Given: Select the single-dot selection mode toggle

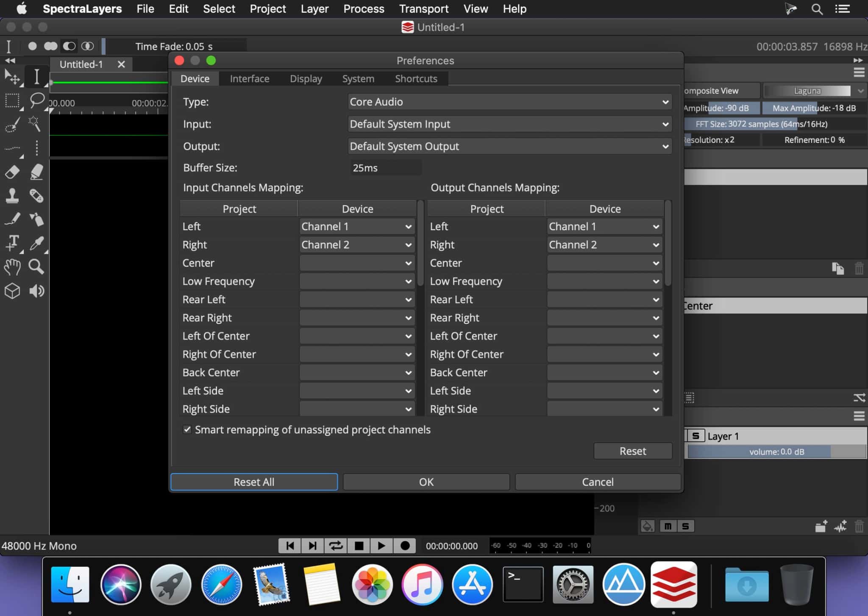Looking at the screenshot, I should point(32,46).
